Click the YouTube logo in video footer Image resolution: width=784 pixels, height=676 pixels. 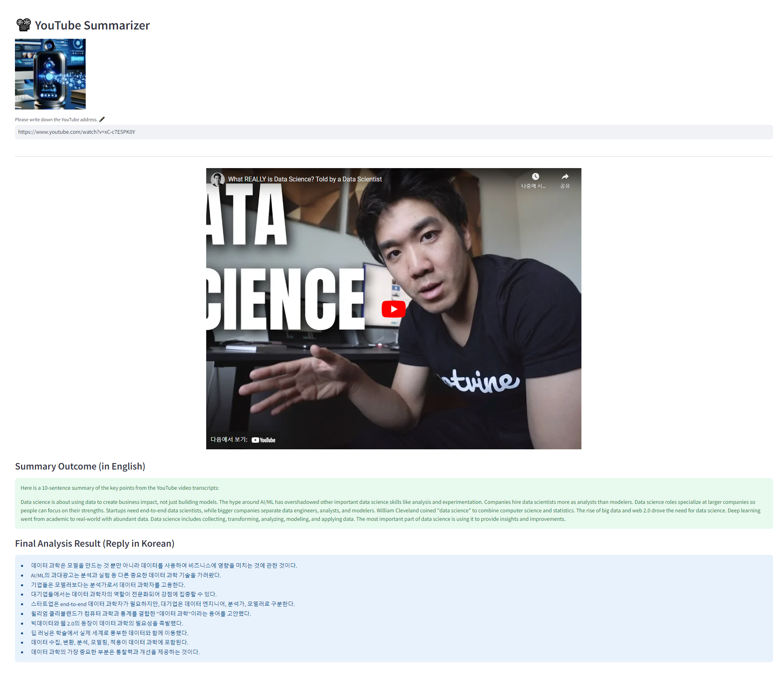263,440
